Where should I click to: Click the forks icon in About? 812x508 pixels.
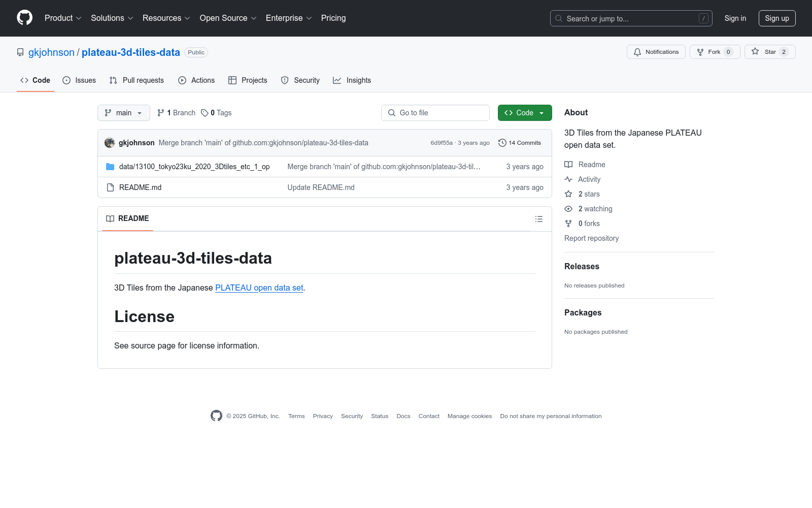[568, 224]
